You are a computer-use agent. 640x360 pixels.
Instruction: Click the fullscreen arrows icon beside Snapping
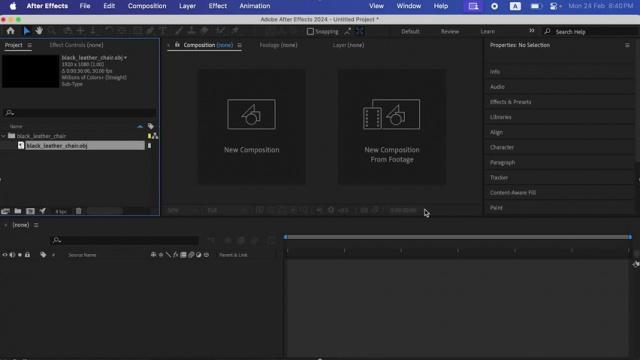pos(360,31)
